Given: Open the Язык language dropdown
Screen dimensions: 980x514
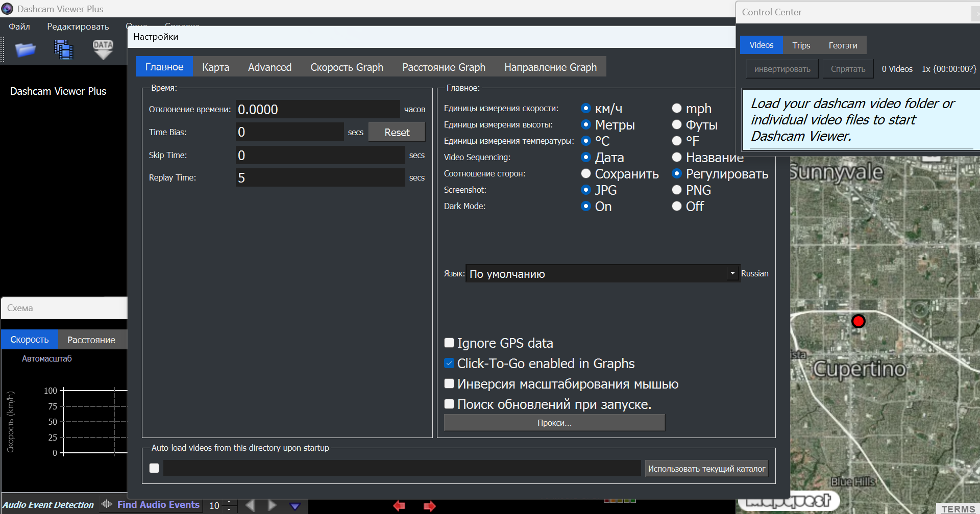Looking at the screenshot, I should (603, 273).
